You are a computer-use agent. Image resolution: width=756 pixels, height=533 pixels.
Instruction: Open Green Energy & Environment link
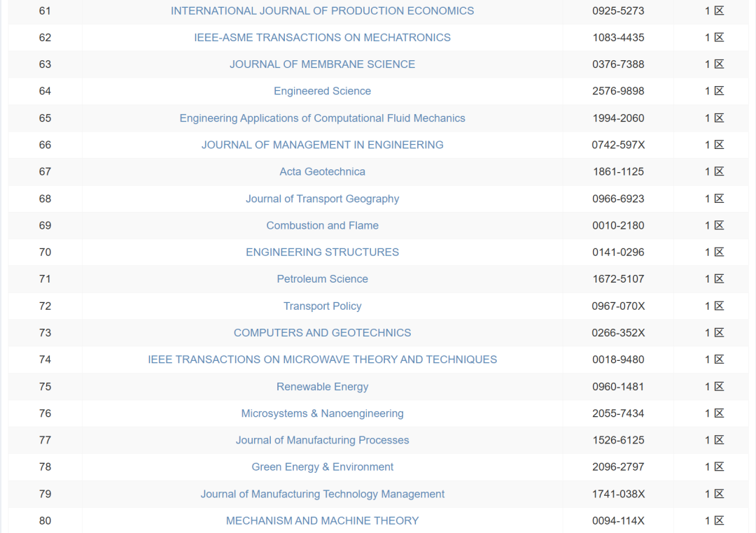point(322,467)
